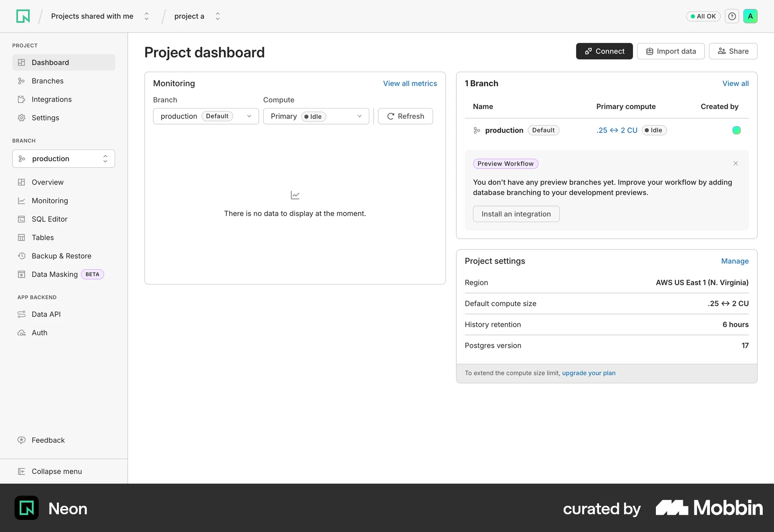This screenshot has height=532, width=774.
Task: Click the Data API icon
Action: [x=21, y=314]
